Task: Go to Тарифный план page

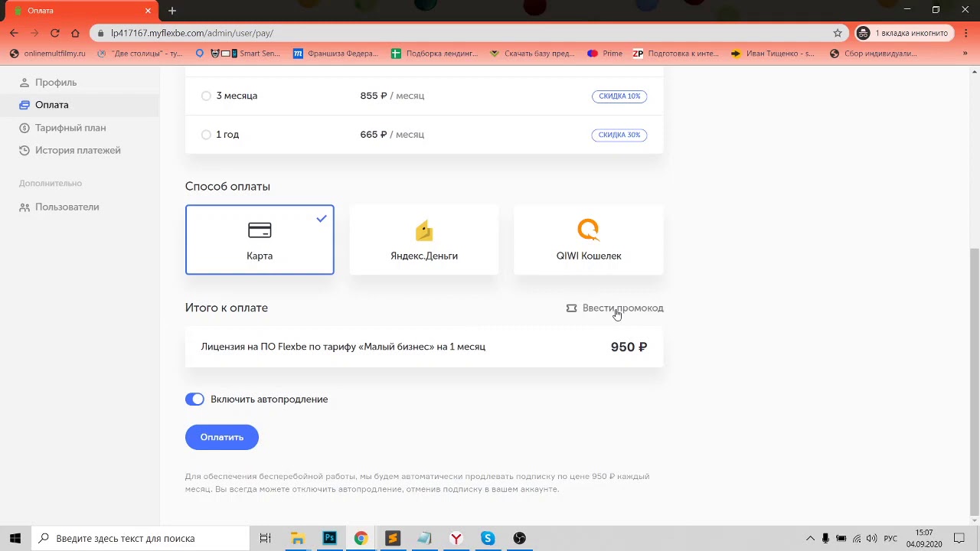Action: pyautogui.click(x=63, y=128)
